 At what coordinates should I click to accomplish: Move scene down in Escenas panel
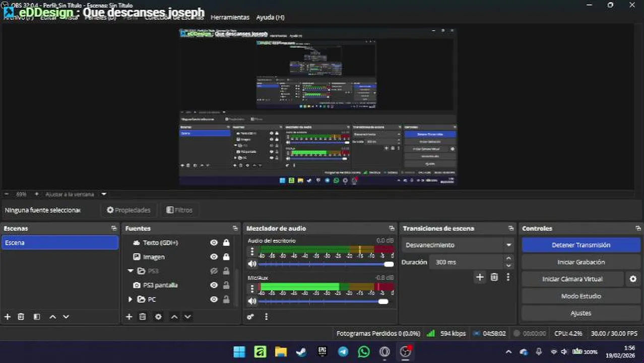(x=66, y=317)
